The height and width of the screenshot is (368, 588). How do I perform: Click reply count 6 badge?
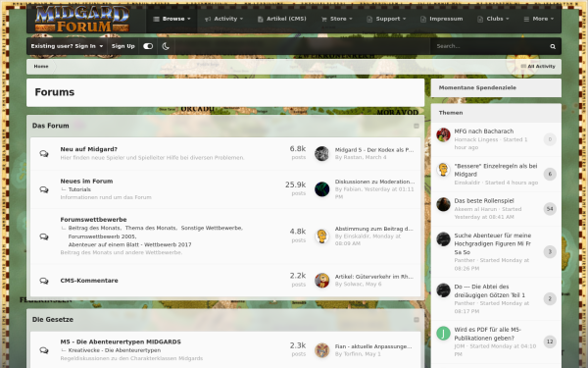[550, 174]
